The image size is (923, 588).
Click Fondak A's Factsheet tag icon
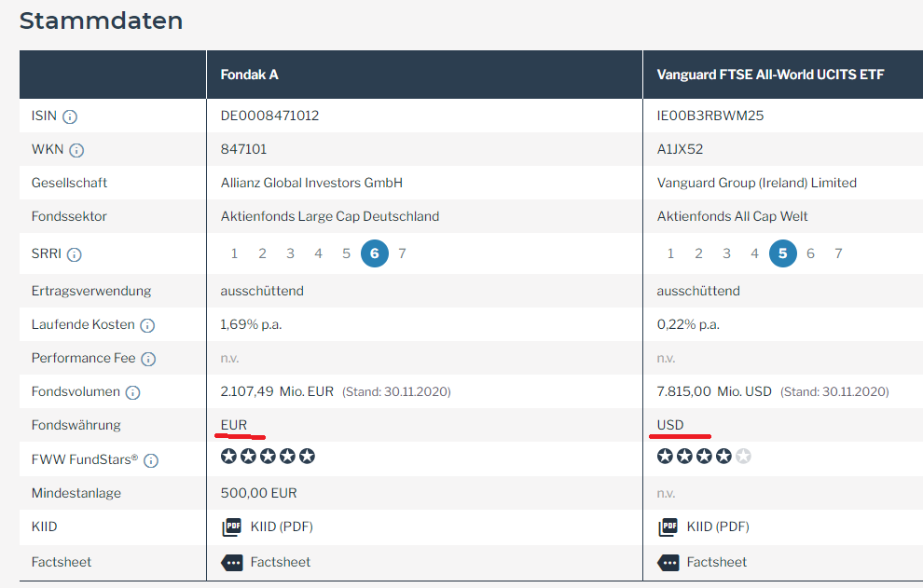(232, 563)
